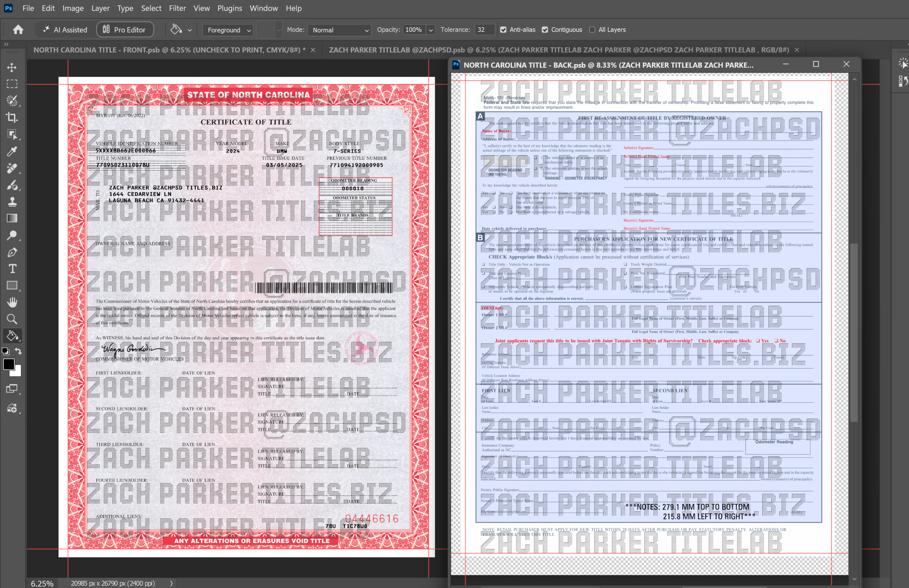Select the Horizontal Type tool
The height and width of the screenshot is (588, 909).
tap(12, 269)
